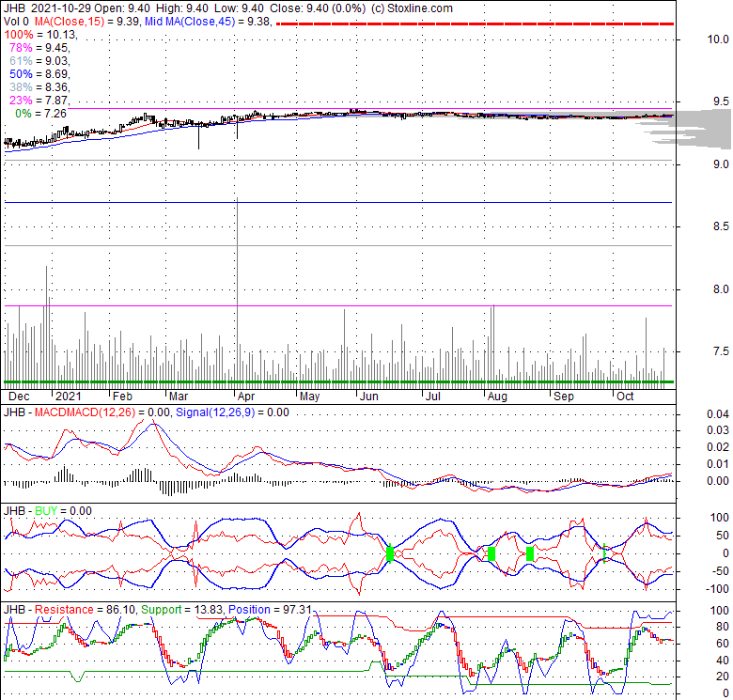
Task: Click the 100% = 10.13 Fibonacci label
Action: [x=41, y=34]
